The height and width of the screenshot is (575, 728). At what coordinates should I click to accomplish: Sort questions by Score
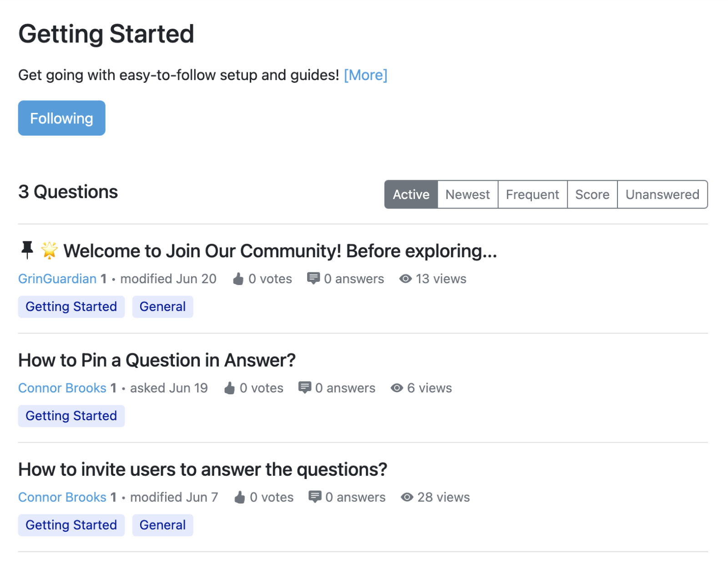[x=592, y=194]
